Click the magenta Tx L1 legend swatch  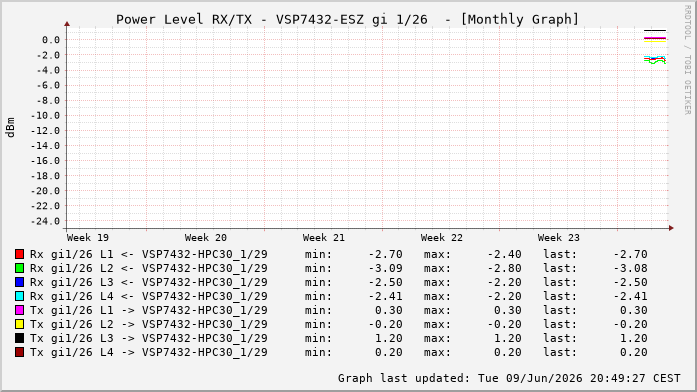pos(19,310)
